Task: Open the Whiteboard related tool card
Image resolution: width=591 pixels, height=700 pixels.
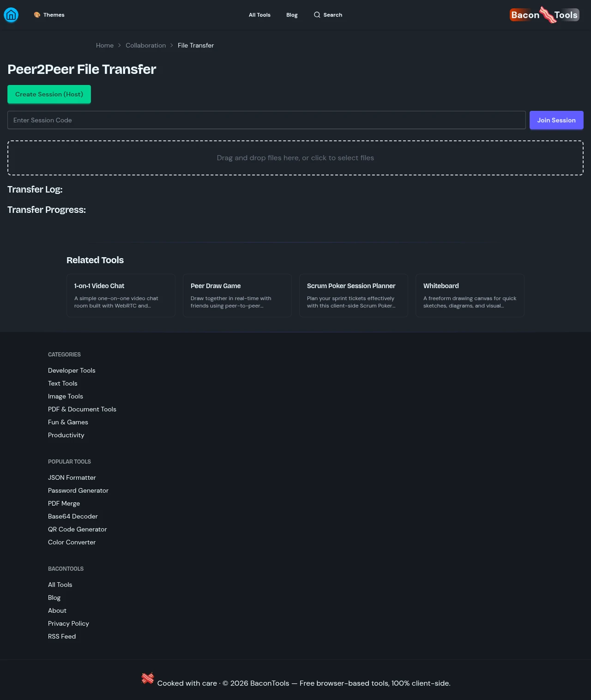Action: [x=470, y=296]
